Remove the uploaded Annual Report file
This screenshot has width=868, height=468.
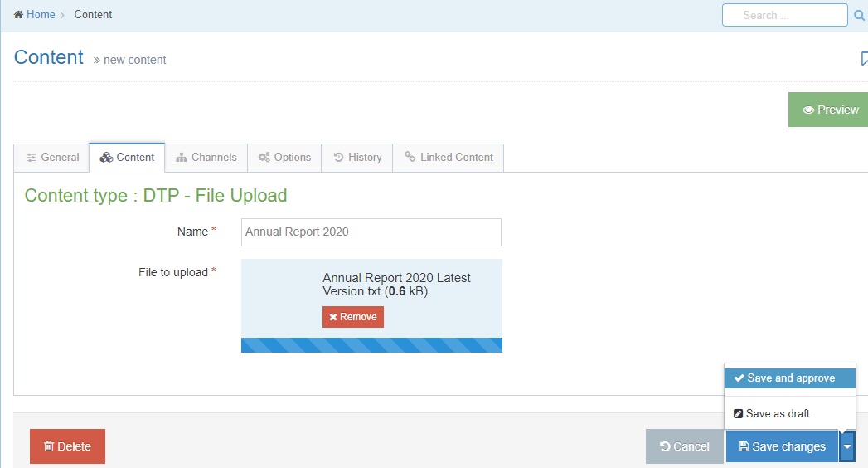pos(353,317)
